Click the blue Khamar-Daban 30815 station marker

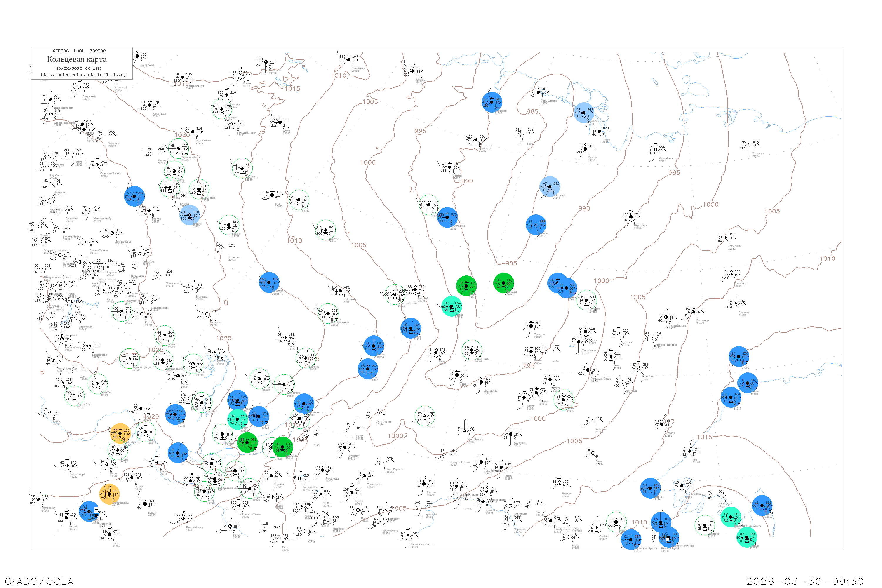[x=178, y=453]
